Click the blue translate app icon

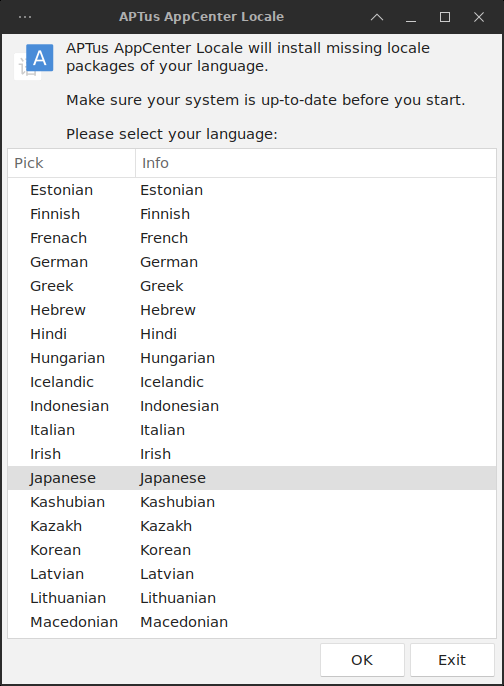pyautogui.click(x=34, y=61)
